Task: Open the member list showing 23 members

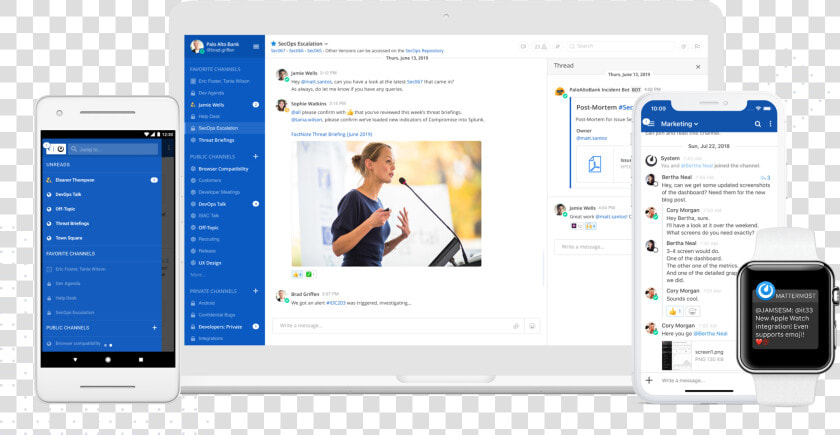Action: click(540, 47)
